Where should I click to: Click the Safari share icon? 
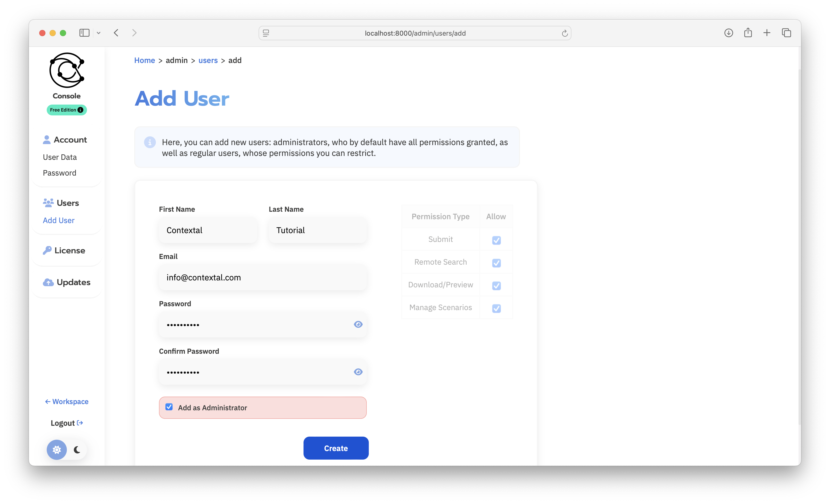[x=748, y=33]
